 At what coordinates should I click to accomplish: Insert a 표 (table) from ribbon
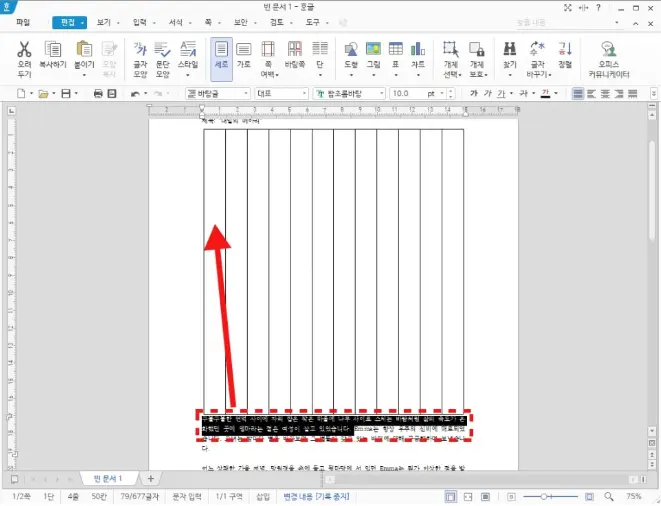395,50
